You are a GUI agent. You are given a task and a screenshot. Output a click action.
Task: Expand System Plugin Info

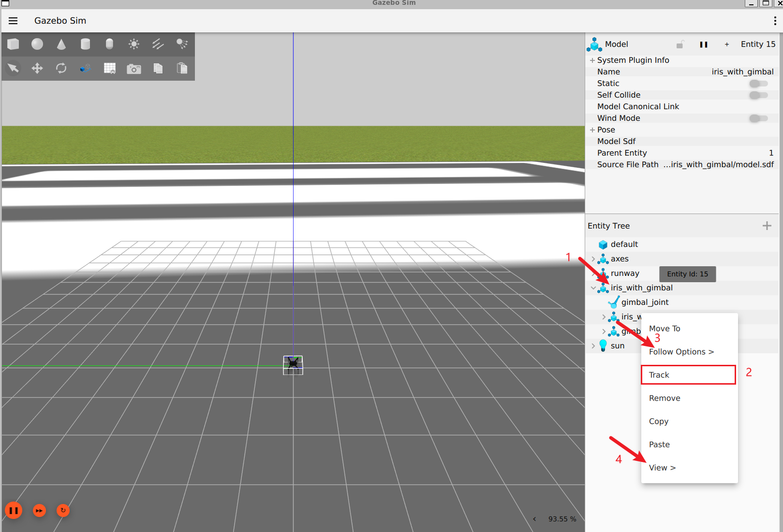pos(592,60)
